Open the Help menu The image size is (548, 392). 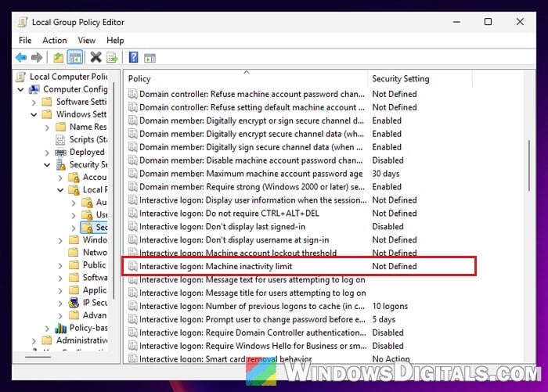pos(115,41)
